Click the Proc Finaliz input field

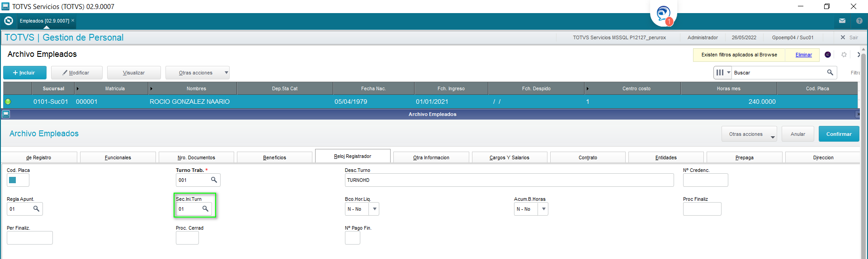tap(702, 209)
